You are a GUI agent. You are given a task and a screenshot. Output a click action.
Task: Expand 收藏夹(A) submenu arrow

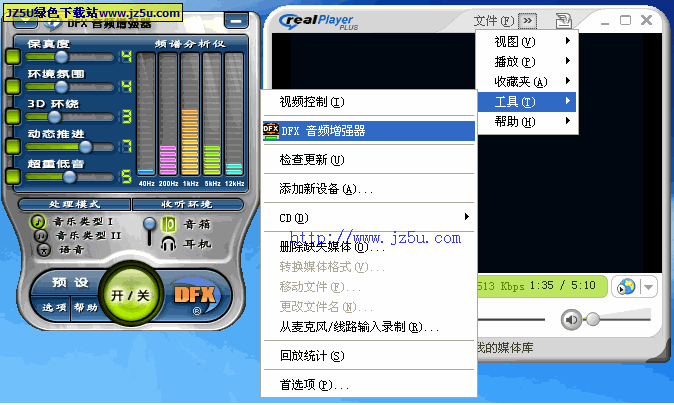(x=568, y=81)
